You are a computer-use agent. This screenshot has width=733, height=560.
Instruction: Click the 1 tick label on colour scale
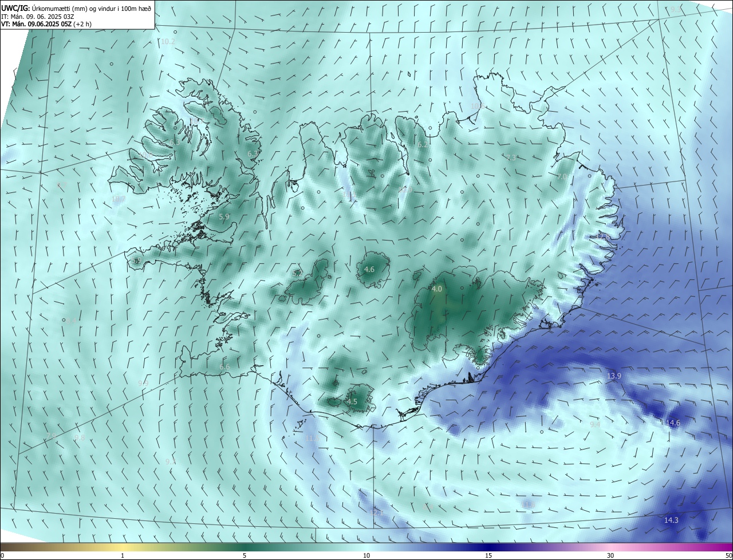pyautogui.click(x=123, y=555)
